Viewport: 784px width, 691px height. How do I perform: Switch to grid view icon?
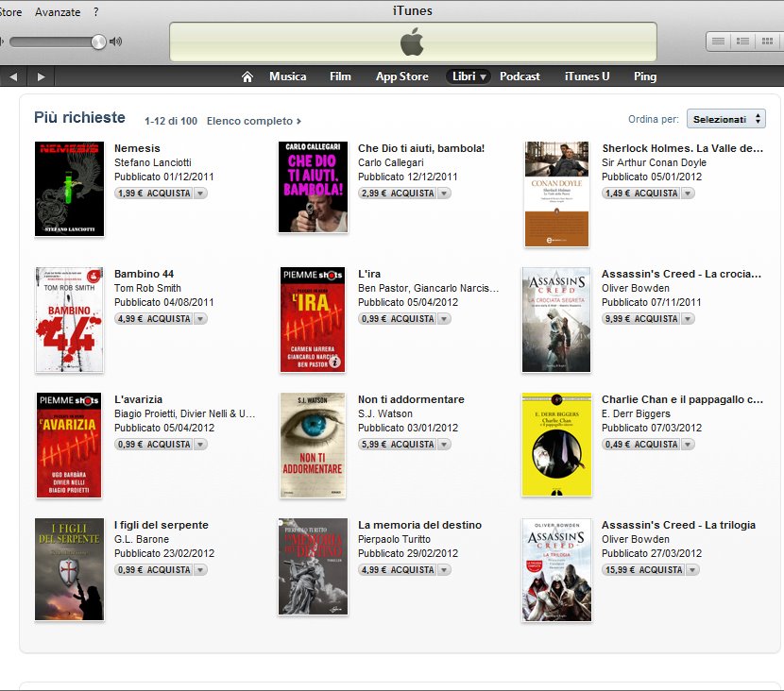click(x=768, y=42)
